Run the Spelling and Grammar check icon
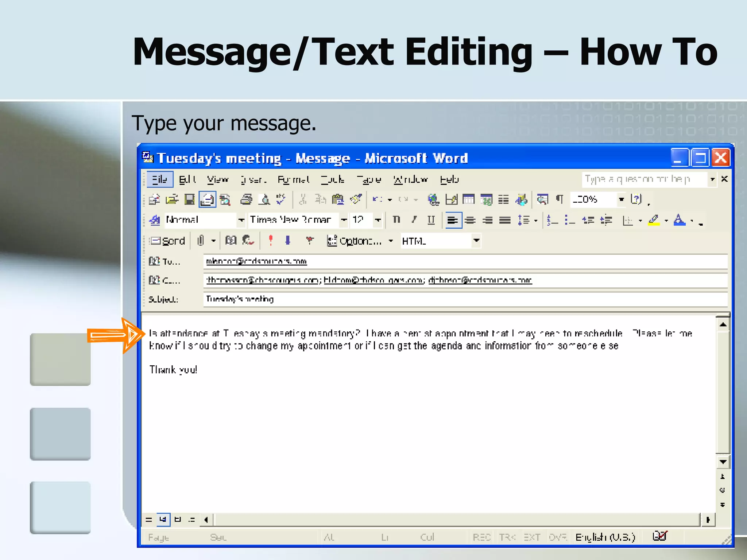747x560 pixels. [280, 199]
